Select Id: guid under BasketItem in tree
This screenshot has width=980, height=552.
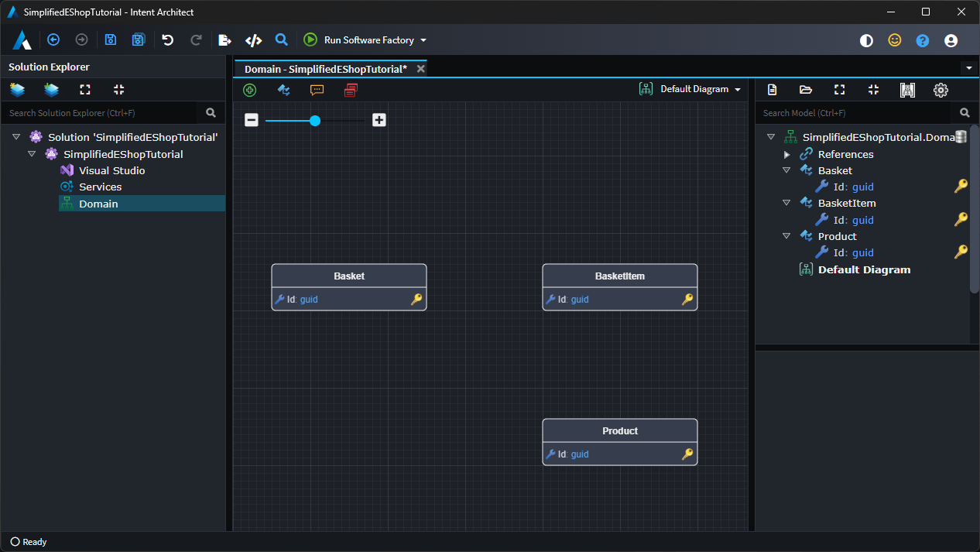click(854, 220)
